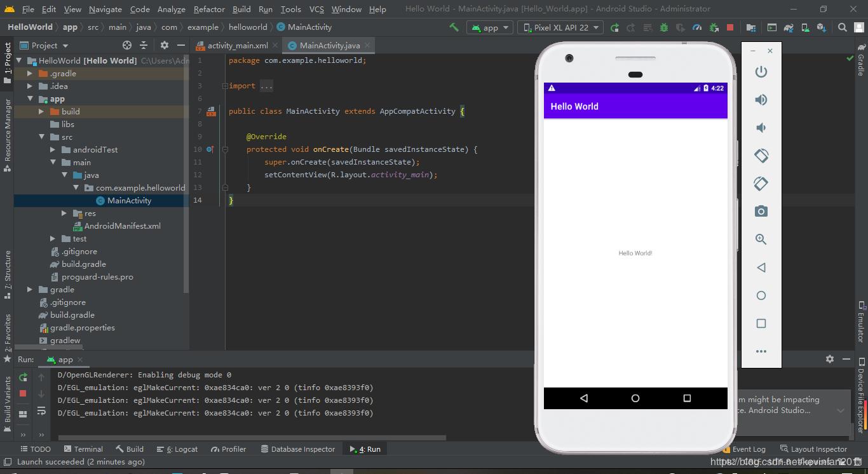Collapse the com.example.helloworld tree node
The width and height of the screenshot is (868, 474).
[x=76, y=187]
